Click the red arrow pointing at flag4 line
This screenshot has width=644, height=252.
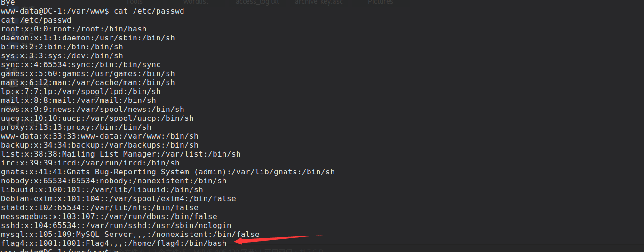278,239
